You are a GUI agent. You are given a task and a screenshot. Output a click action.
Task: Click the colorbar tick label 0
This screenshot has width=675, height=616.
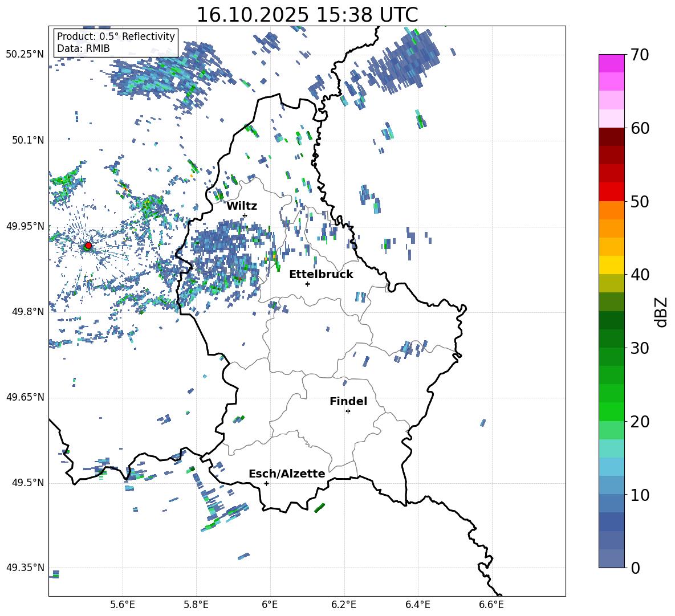[635, 568]
